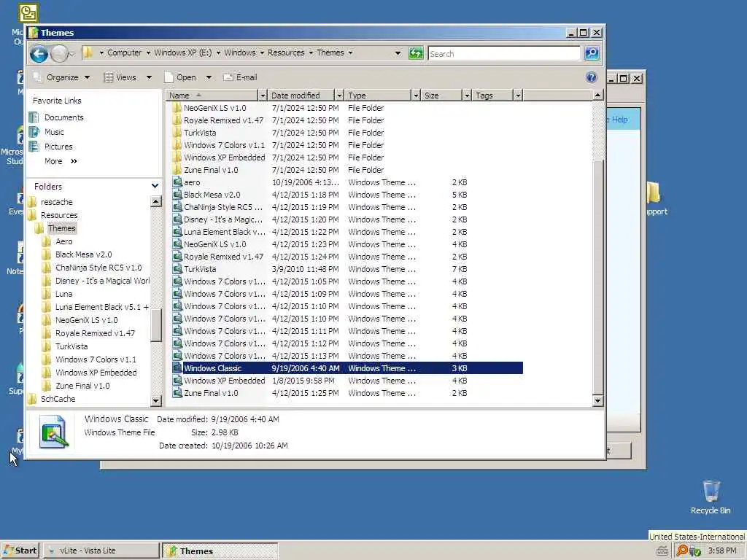Sort by the Name column header
Screen dimensions: 747x560
pos(212,96)
